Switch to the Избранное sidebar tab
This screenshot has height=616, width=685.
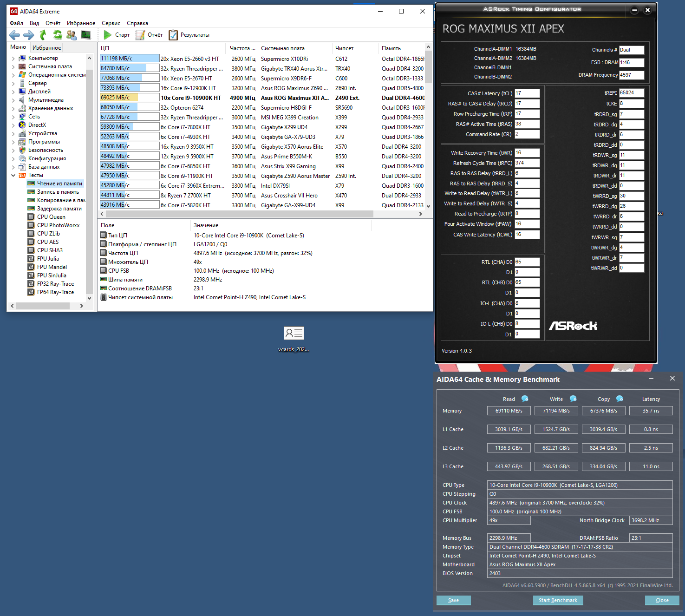pyautogui.click(x=46, y=47)
